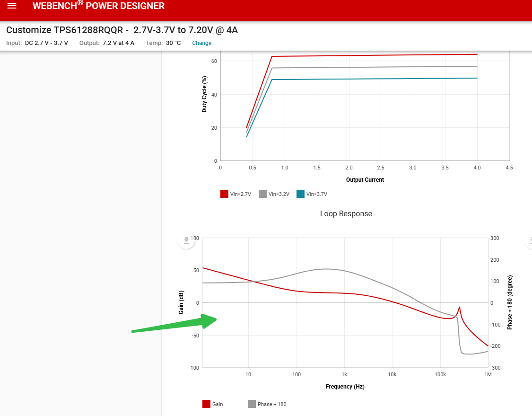Toggle the Vin=2.7V legend series

(236, 194)
